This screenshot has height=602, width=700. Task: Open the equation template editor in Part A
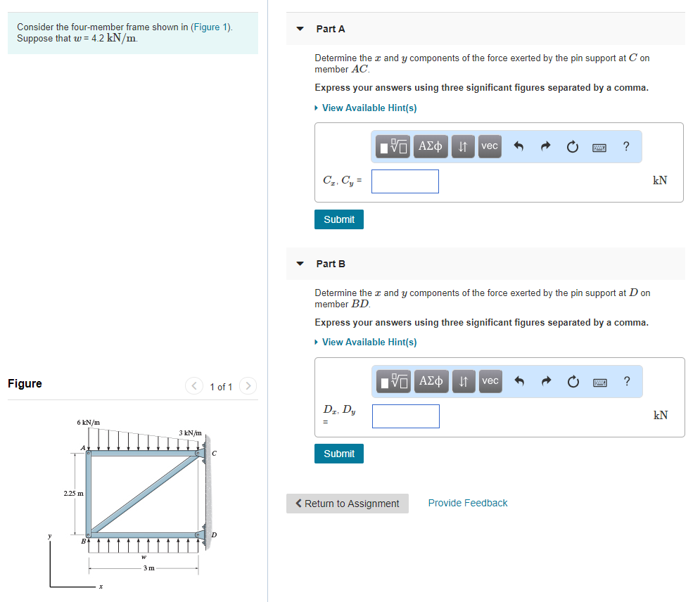[392, 146]
